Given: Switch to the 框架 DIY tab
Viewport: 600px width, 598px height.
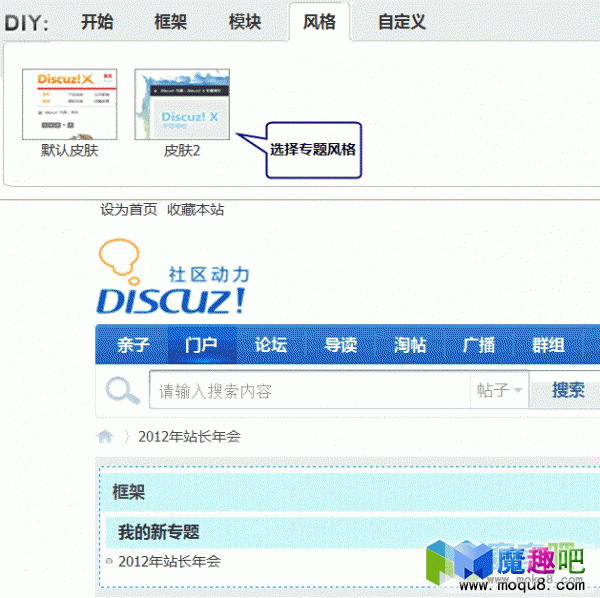Looking at the screenshot, I should pos(171,22).
